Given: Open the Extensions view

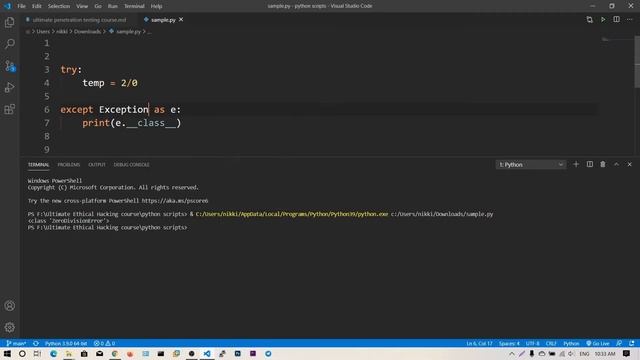Looking at the screenshot, I should (x=10, y=109).
